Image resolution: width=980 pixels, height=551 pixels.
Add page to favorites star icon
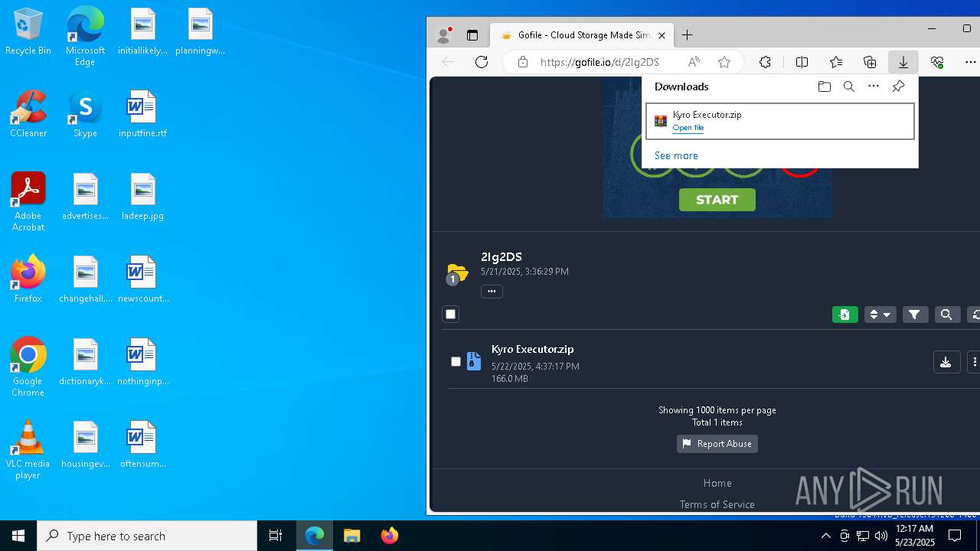pyautogui.click(x=724, y=62)
